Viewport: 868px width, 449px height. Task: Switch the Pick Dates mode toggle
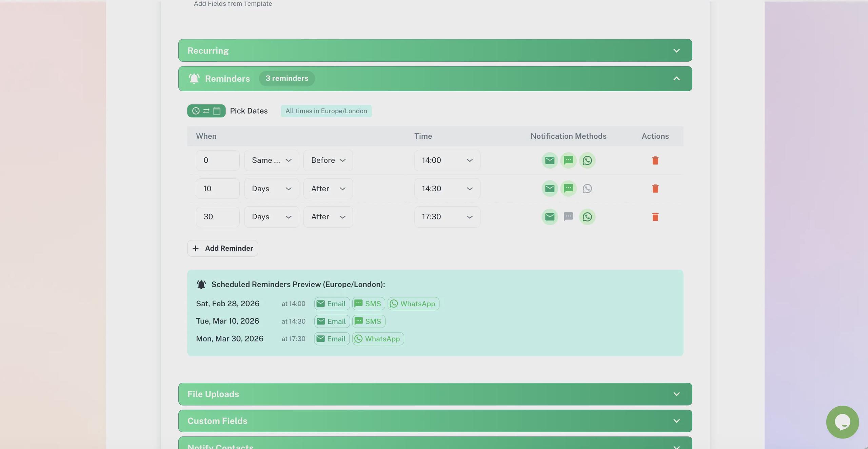click(206, 111)
